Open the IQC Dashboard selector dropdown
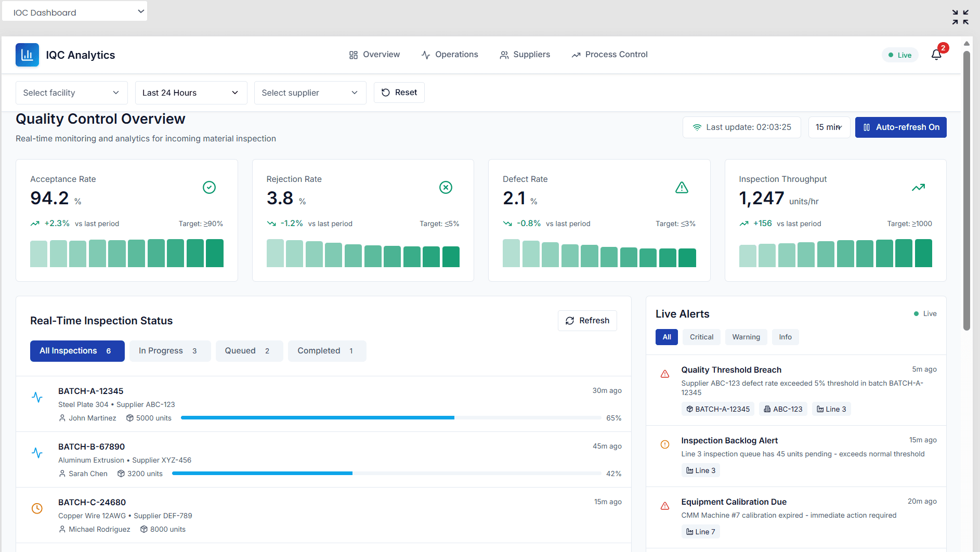The width and height of the screenshot is (980, 552). tap(75, 11)
